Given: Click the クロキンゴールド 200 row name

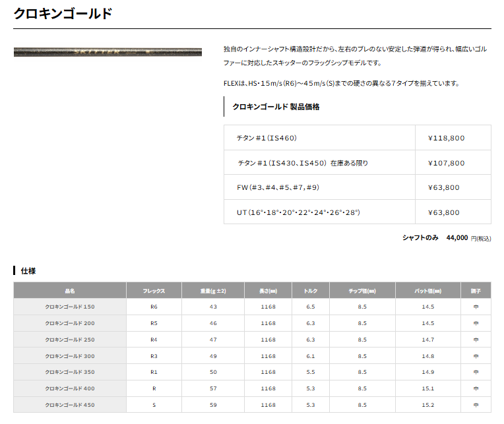Looking at the screenshot, I should 70,323.
